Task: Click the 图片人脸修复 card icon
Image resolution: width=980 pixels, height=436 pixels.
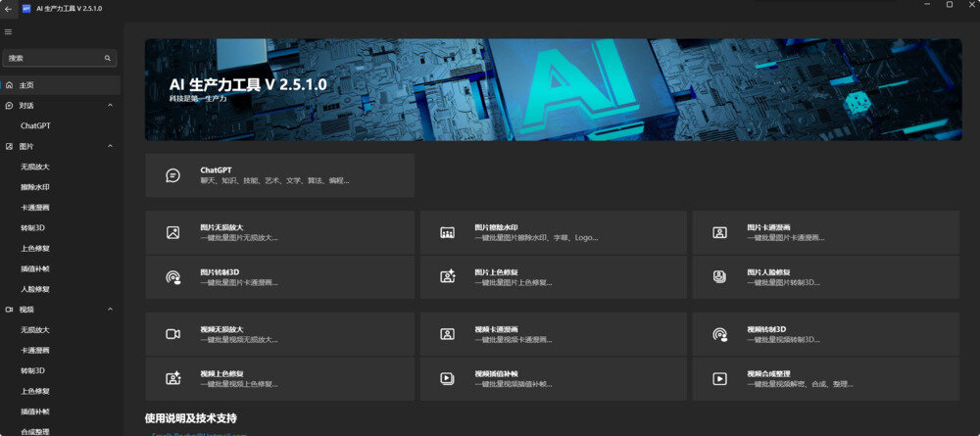Action: click(719, 276)
